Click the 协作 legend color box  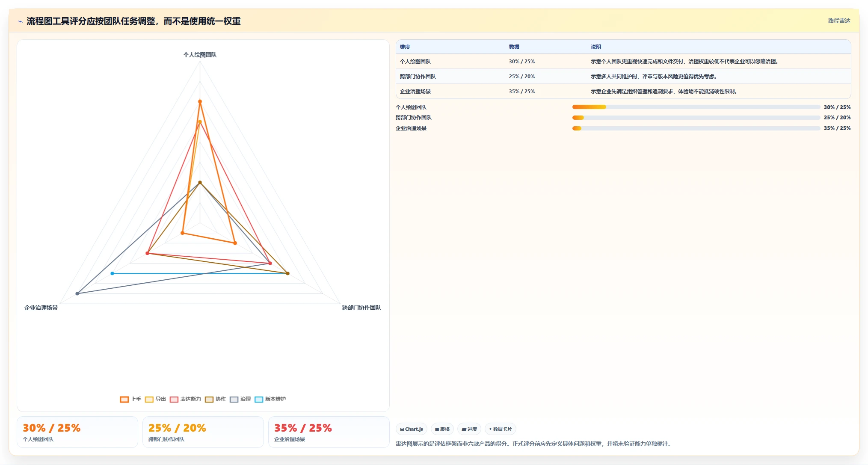(x=209, y=400)
